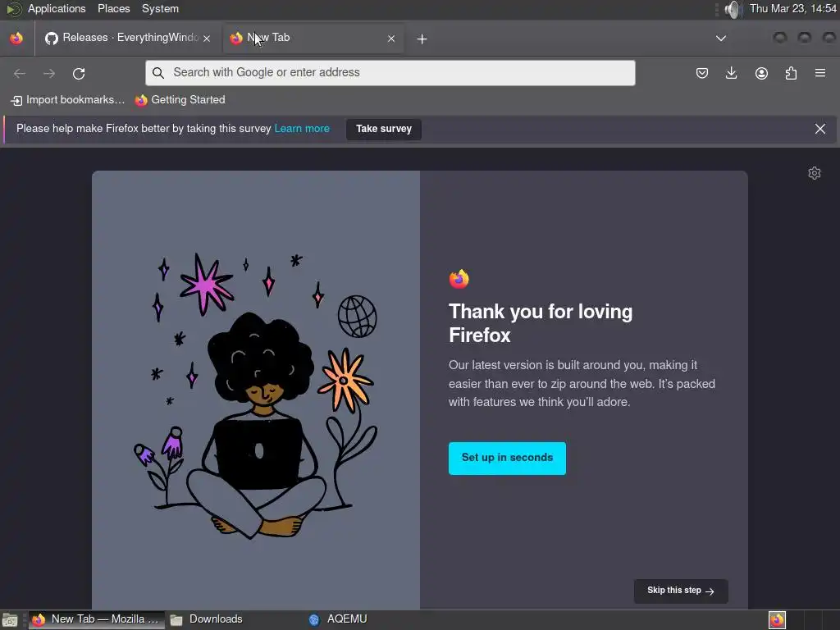Click the date and time clock
The image size is (840, 630).
click(x=792, y=9)
